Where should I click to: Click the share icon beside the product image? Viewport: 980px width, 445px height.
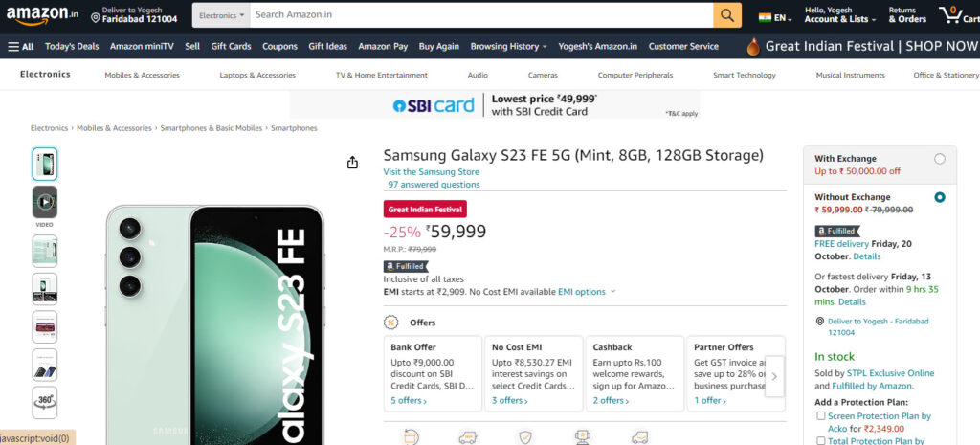pos(352,163)
